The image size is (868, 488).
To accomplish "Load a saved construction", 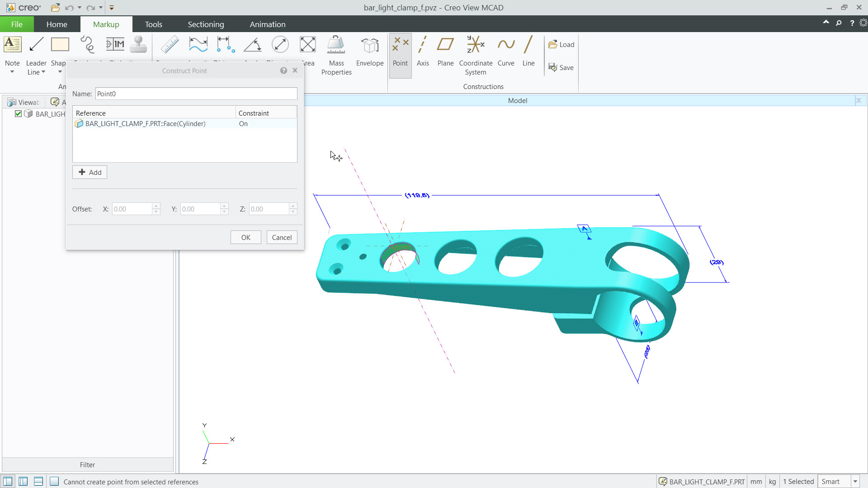I will [561, 44].
